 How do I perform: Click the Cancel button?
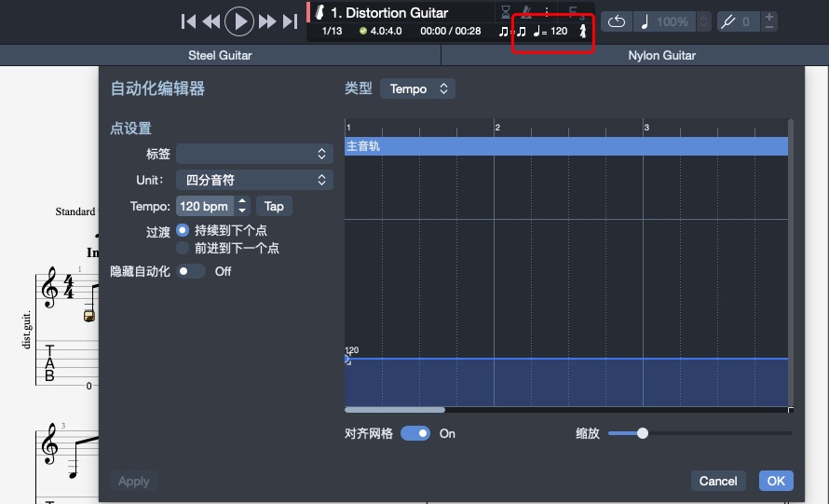(718, 481)
